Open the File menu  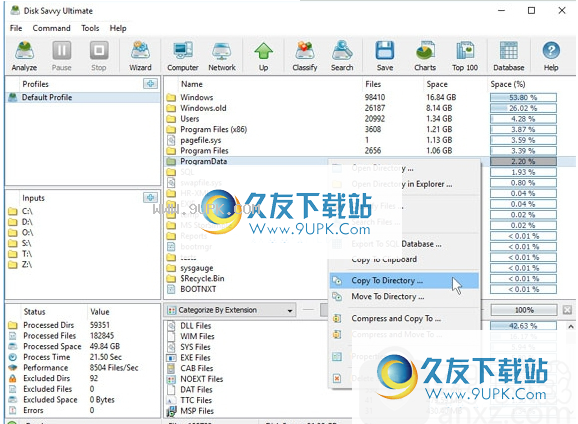(16, 28)
